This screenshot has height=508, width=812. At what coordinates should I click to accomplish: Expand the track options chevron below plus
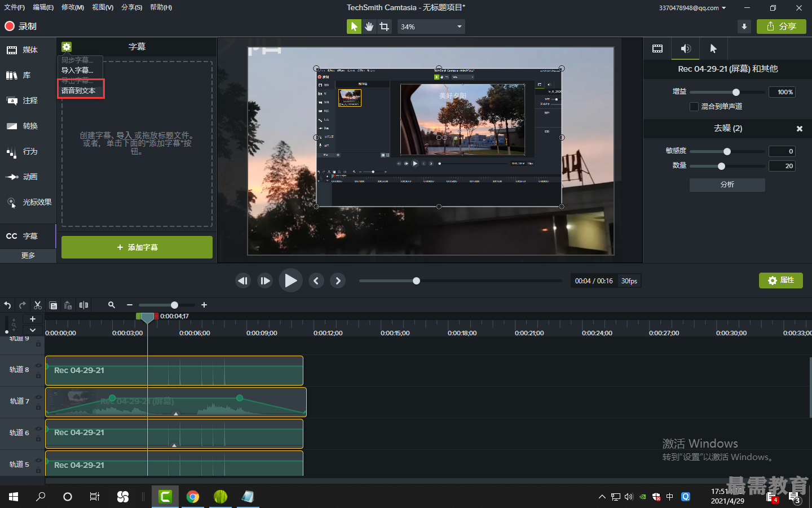(33, 330)
